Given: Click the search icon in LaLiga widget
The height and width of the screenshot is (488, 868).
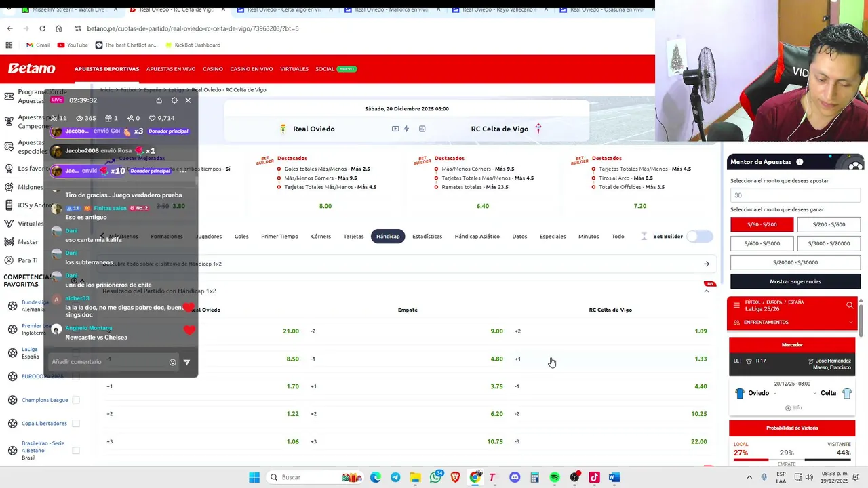Looking at the screenshot, I should point(850,305).
